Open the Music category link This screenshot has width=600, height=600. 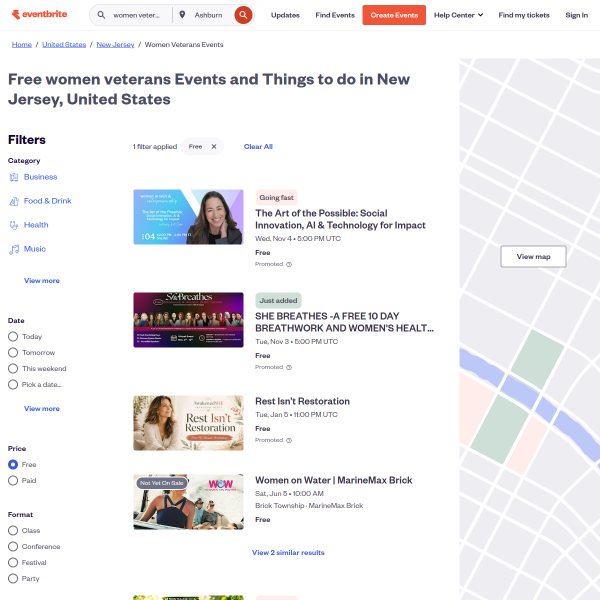[x=35, y=249]
